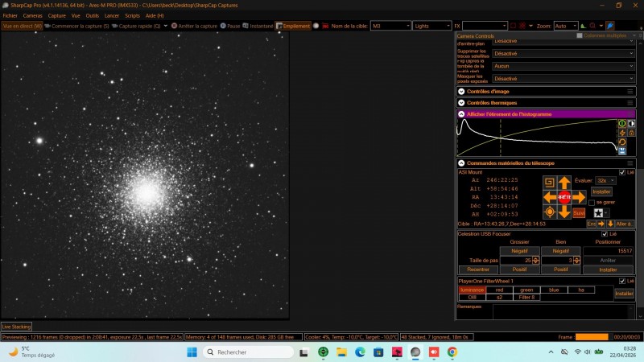
Task: Click the Bien step size spinner arrows
Action: pyautogui.click(x=576, y=260)
